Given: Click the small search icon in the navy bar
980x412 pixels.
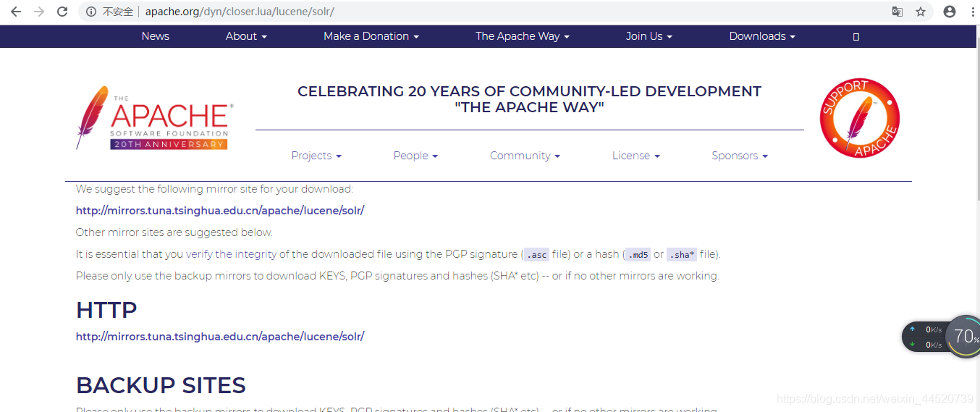Looking at the screenshot, I should pos(856,37).
